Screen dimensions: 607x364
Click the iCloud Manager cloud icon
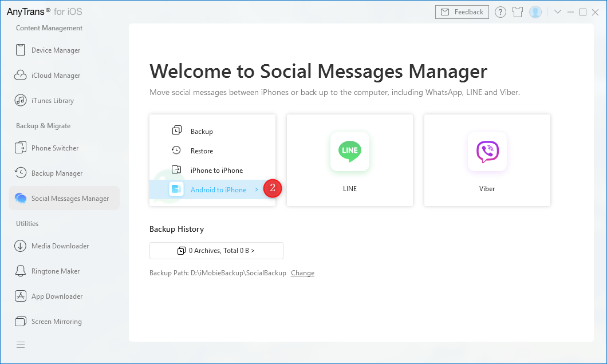tap(21, 75)
